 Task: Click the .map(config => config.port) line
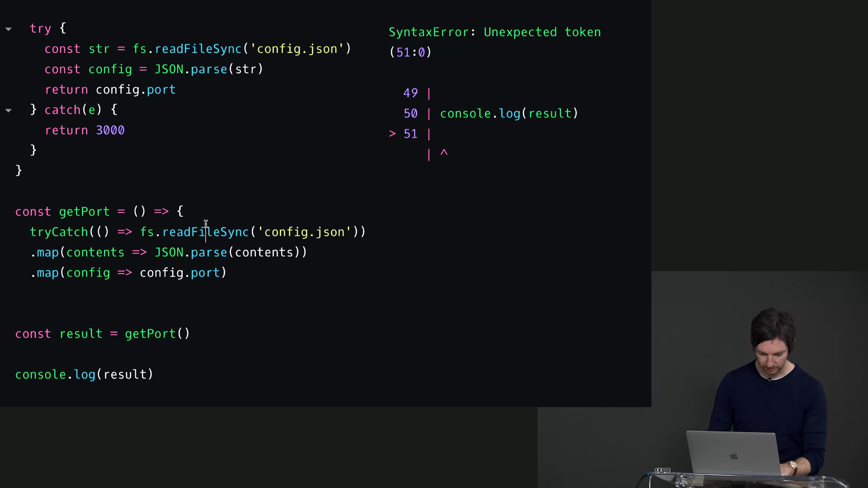pyautogui.click(x=128, y=272)
